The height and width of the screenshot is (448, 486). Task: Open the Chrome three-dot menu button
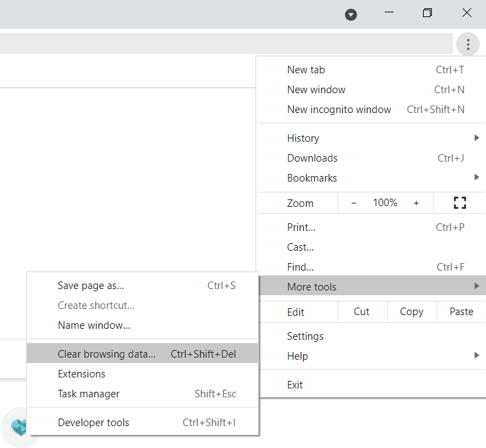468,45
